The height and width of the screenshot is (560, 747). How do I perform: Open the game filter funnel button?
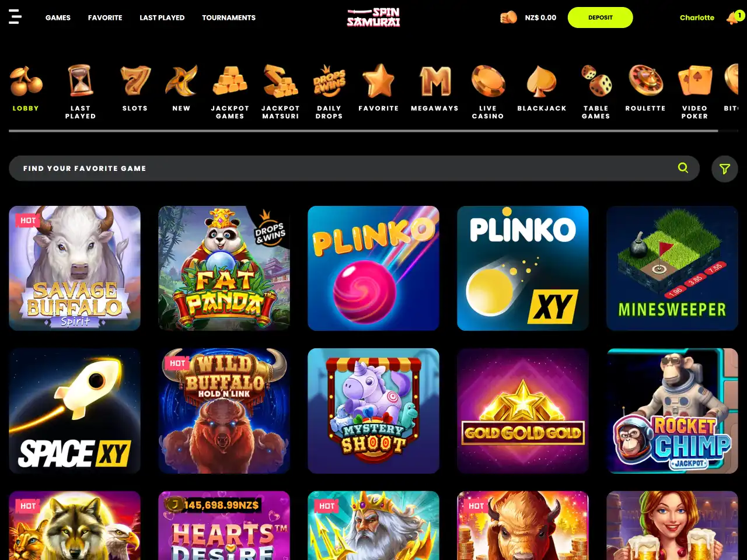point(725,169)
